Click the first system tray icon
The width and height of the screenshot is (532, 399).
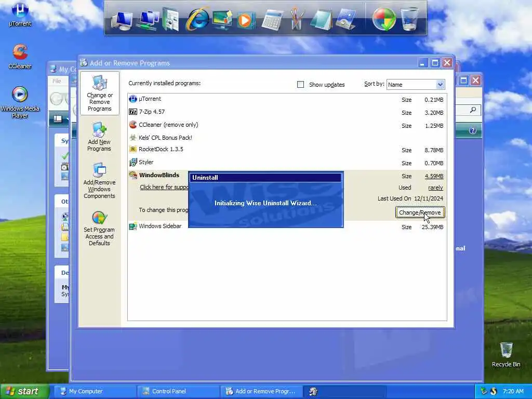pyautogui.click(x=484, y=391)
